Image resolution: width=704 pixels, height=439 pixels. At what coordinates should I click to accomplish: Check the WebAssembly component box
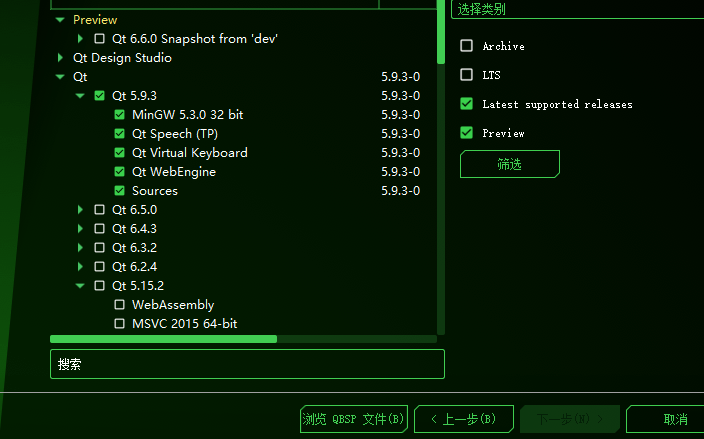click(x=120, y=305)
